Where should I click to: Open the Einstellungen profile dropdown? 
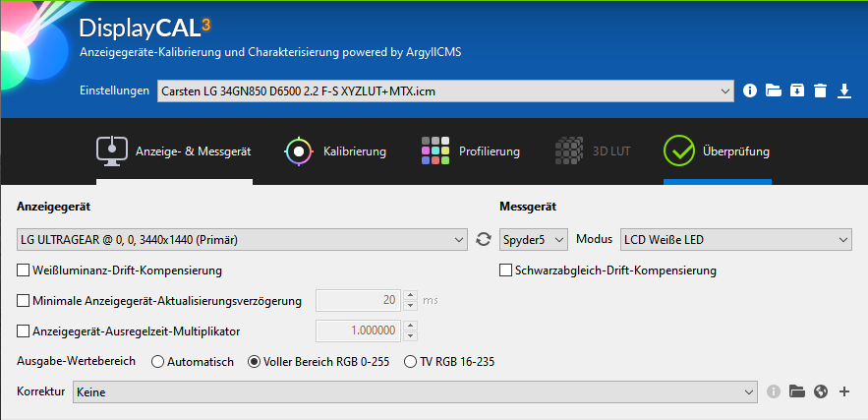click(445, 91)
